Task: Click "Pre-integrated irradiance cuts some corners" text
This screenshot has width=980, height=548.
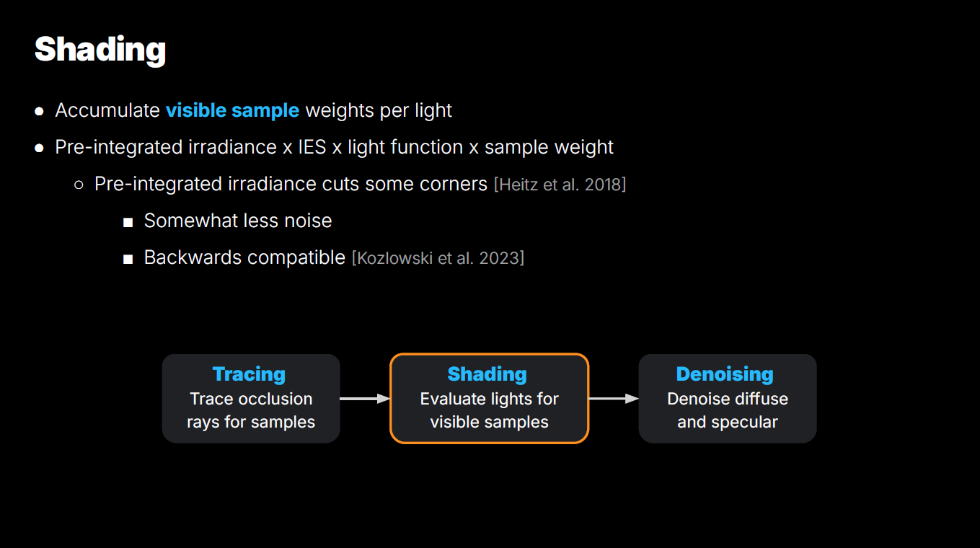Action: coord(291,184)
